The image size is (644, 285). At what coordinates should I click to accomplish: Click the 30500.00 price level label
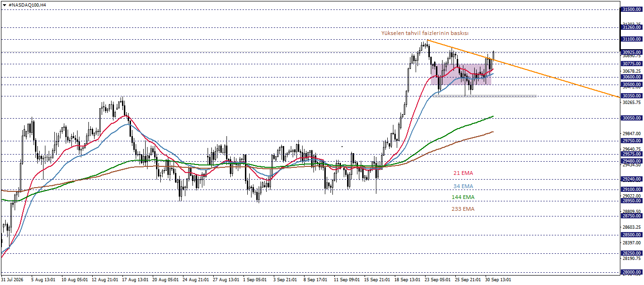tap(632, 84)
